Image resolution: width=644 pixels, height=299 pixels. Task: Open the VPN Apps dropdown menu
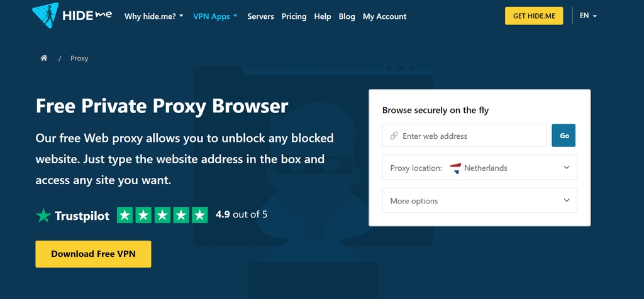click(x=215, y=16)
